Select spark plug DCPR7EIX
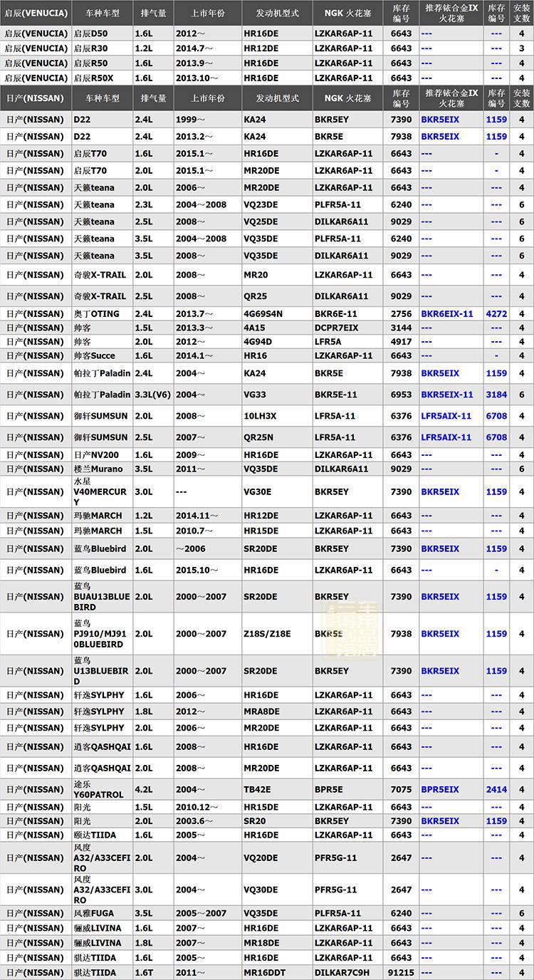The height and width of the screenshot is (980, 534). 337,328
